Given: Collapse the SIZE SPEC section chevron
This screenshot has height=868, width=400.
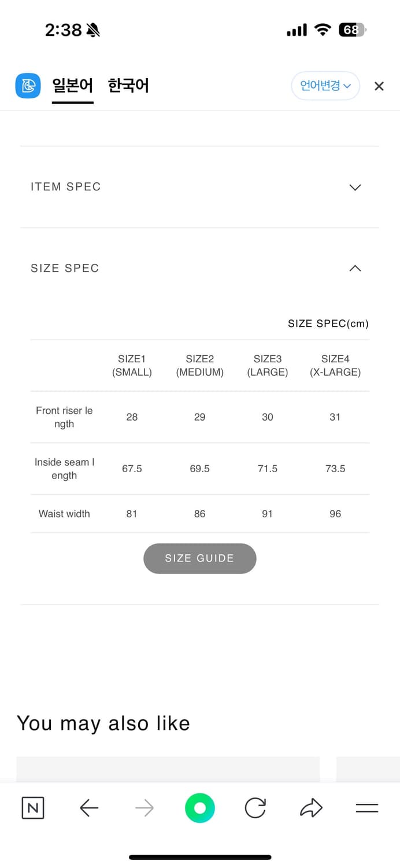Looking at the screenshot, I should point(355,268).
